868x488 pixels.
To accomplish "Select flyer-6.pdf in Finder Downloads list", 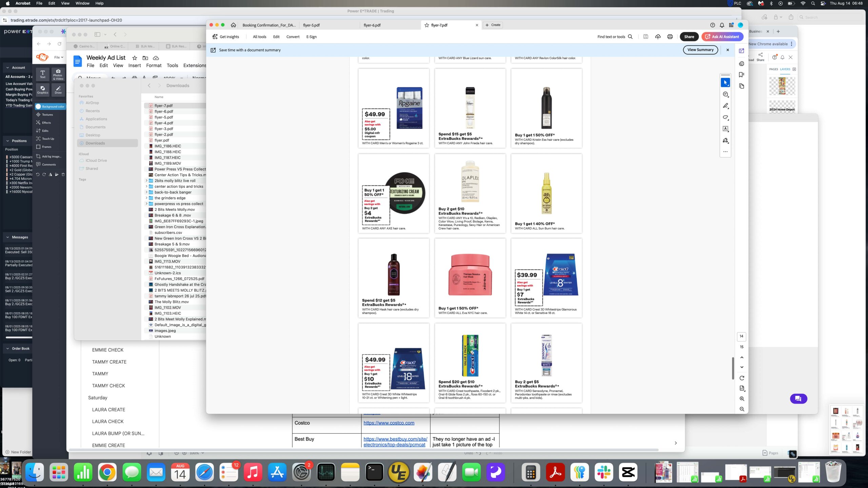I will pyautogui.click(x=164, y=111).
